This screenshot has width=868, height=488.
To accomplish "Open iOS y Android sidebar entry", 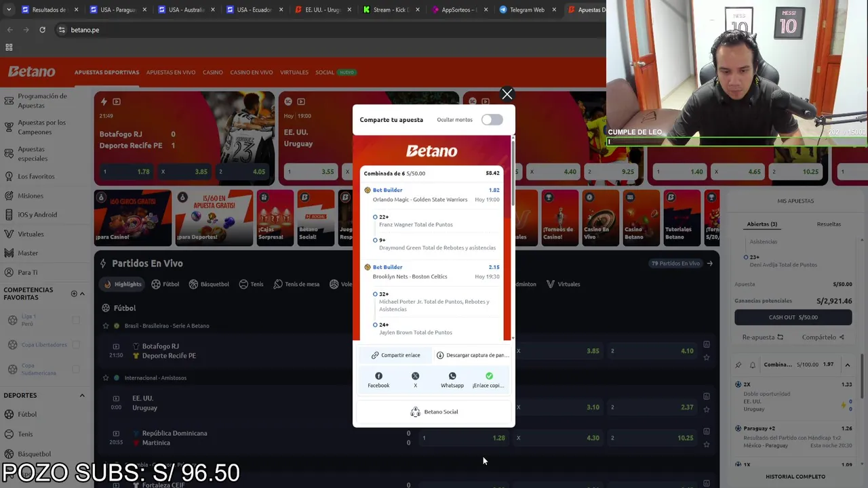I will (37, 215).
